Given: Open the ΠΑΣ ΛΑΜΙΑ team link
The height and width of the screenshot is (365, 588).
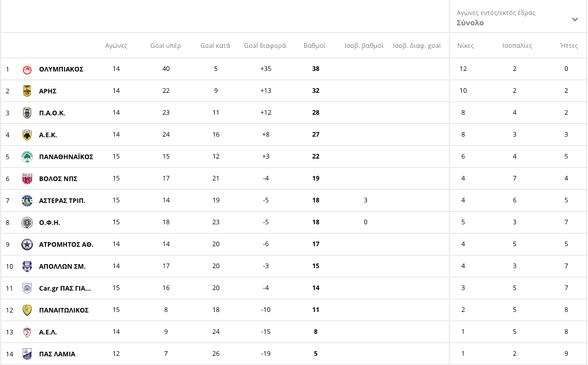Looking at the screenshot, I should click(57, 354).
